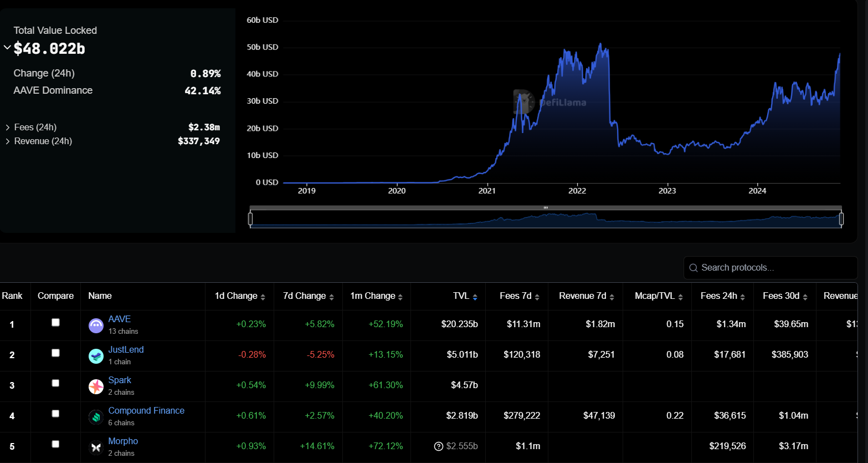The image size is (868, 463).
Task: Click the +61.30% 1m change for Spark
Action: (x=386, y=385)
